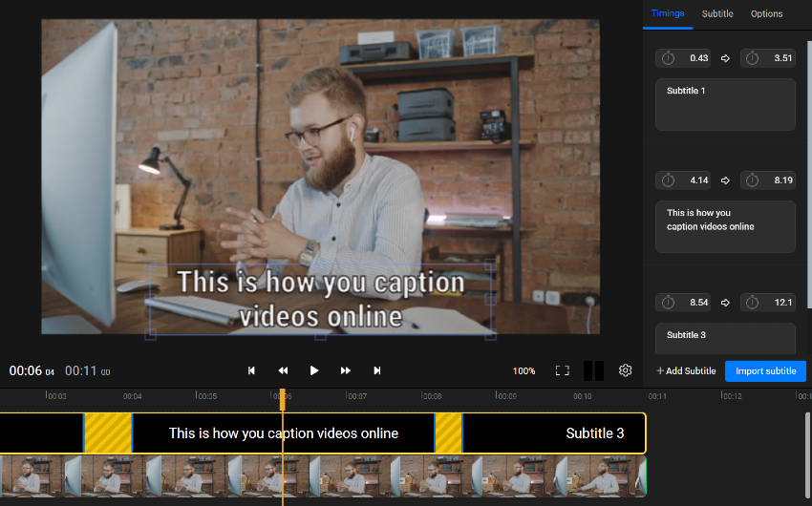Edit the 3.51 end time value
The width and height of the screenshot is (812, 506).
coord(783,58)
